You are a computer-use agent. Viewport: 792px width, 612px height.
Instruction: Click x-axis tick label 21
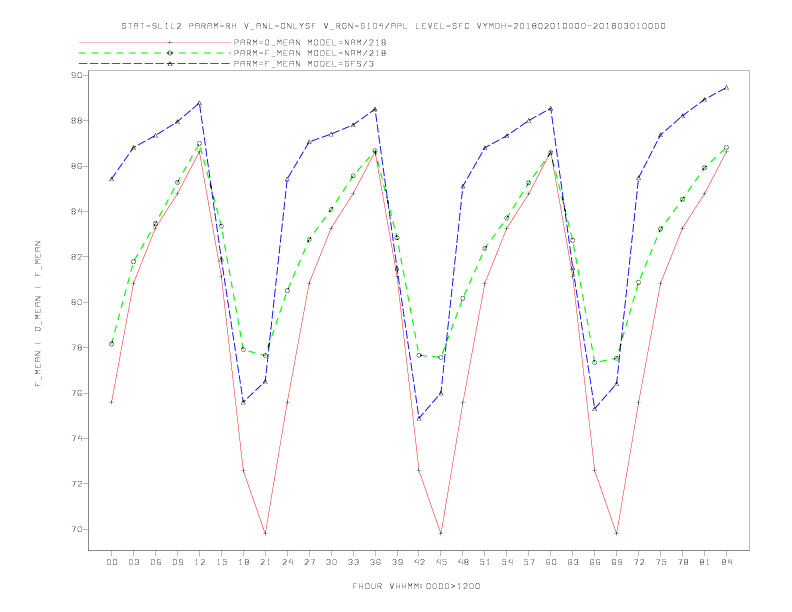click(265, 562)
